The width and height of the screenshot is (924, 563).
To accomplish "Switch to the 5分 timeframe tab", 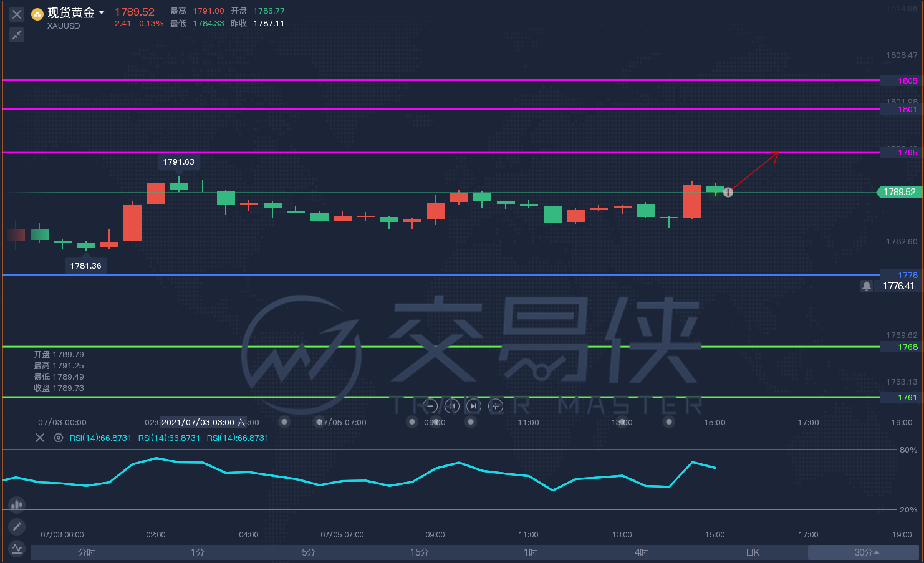I will point(309,552).
